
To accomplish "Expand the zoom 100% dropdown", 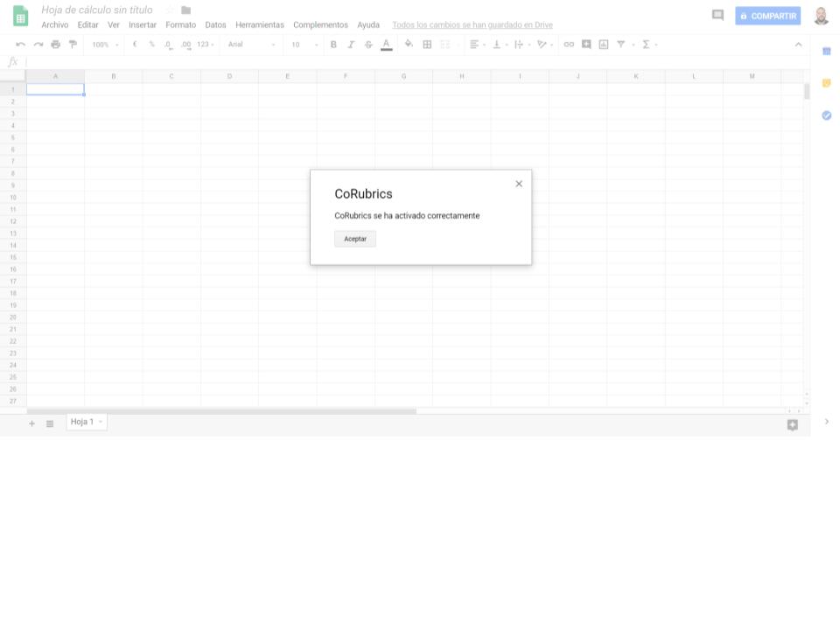I will click(105, 45).
